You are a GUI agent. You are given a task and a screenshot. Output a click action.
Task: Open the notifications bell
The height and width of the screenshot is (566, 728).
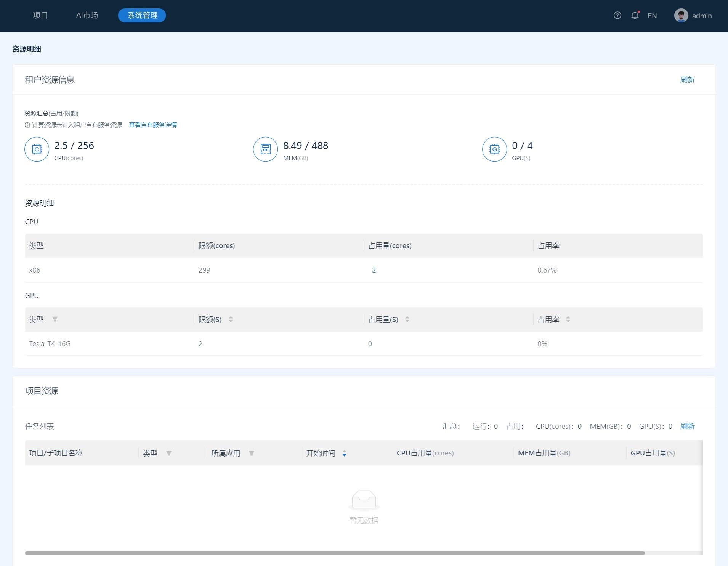635,16
